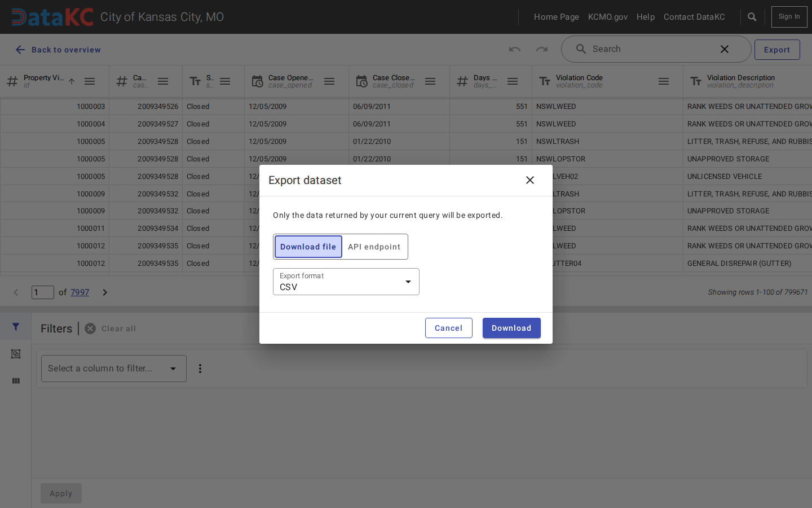Open the column manager sidebar icon
Viewport: 812px width, 508px height.
pos(16,381)
